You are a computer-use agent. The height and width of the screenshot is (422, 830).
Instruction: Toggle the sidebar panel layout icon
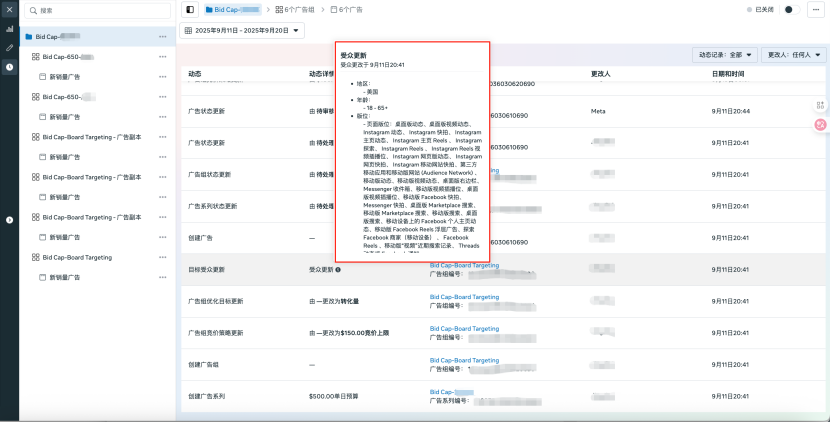[x=190, y=10]
